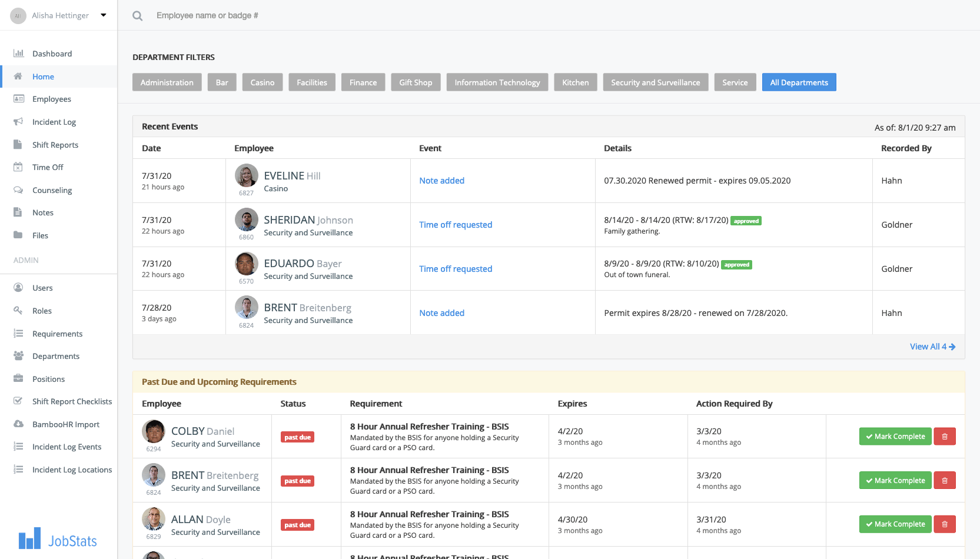
Task: Filter by Finance department
Action: pos(363,82)
